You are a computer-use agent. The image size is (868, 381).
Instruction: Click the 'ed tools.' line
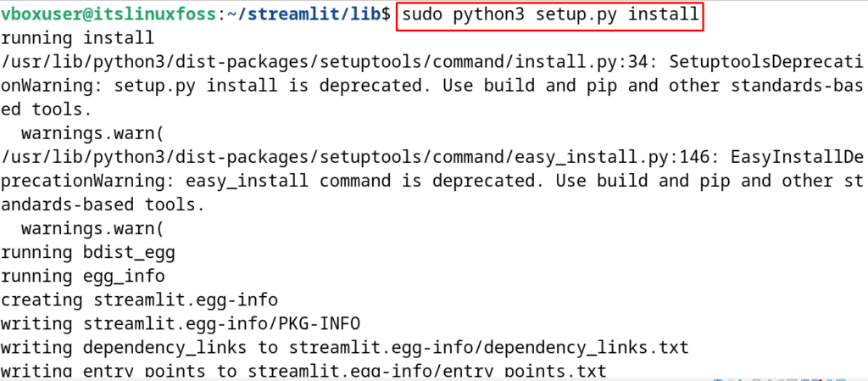pos(46,110)
